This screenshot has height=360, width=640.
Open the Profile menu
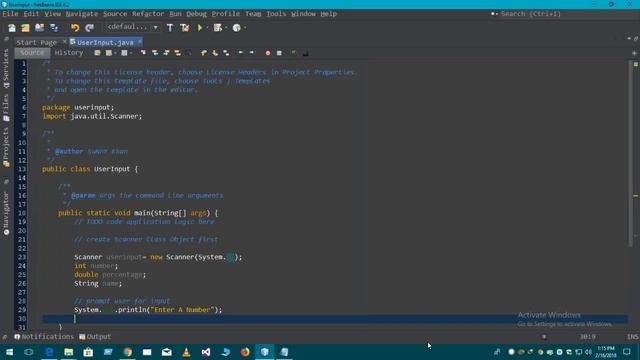(x=226, y=13)
